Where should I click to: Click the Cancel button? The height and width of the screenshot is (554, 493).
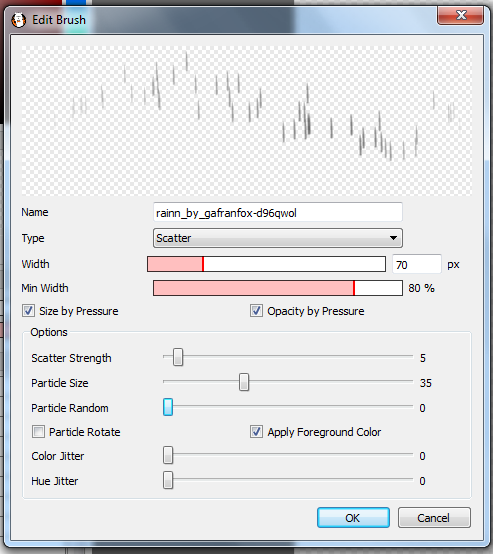[434, 518]
